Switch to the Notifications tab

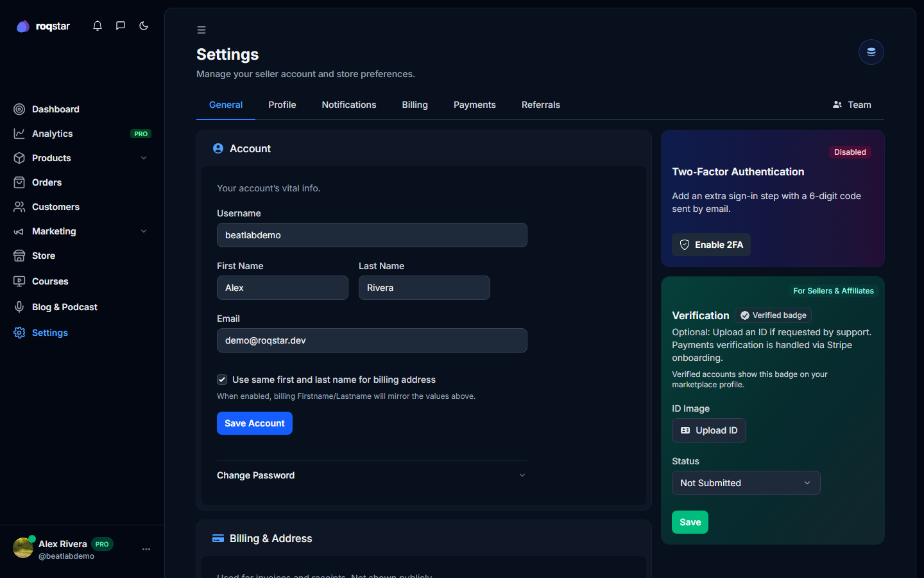[349, 105]
